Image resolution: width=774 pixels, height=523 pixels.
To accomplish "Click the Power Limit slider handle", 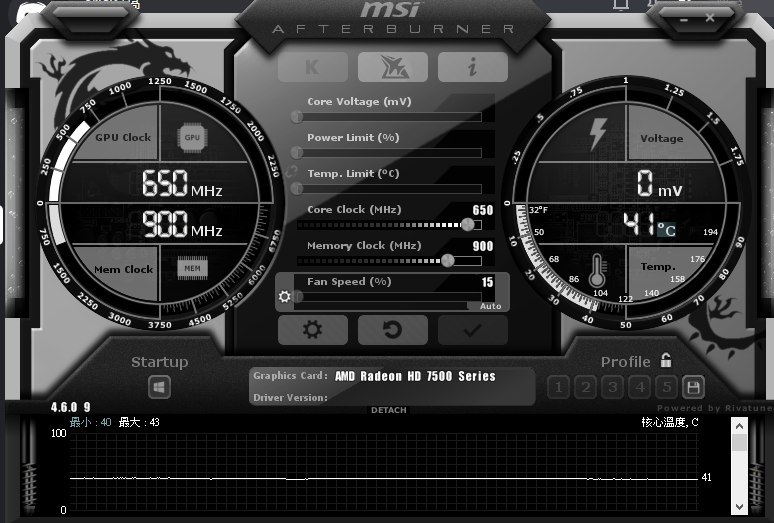I will (x=297, y=152).
